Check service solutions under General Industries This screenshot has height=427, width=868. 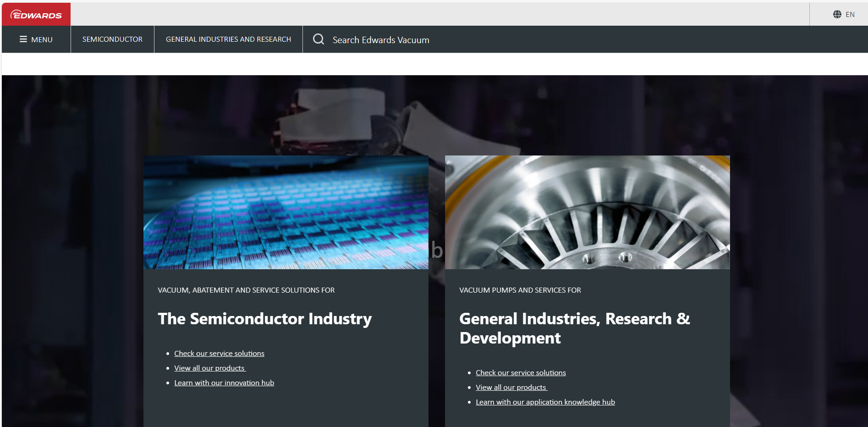521,373
